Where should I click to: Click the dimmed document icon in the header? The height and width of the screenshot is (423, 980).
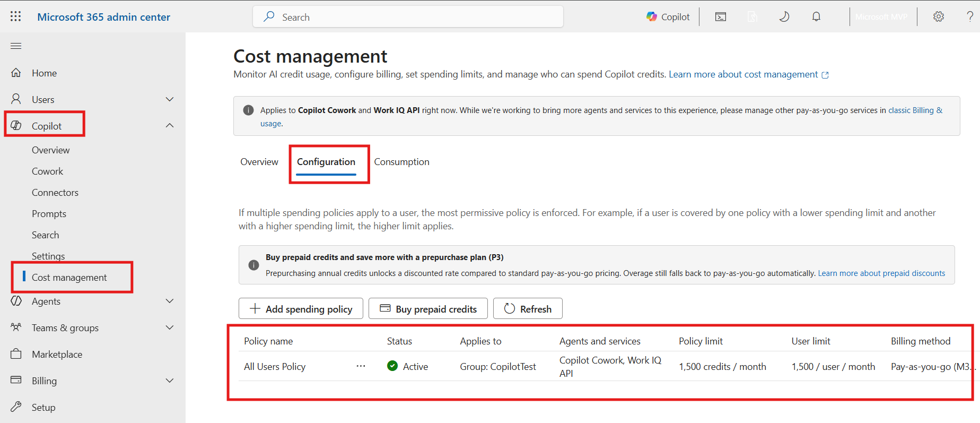tap(752, 16)
